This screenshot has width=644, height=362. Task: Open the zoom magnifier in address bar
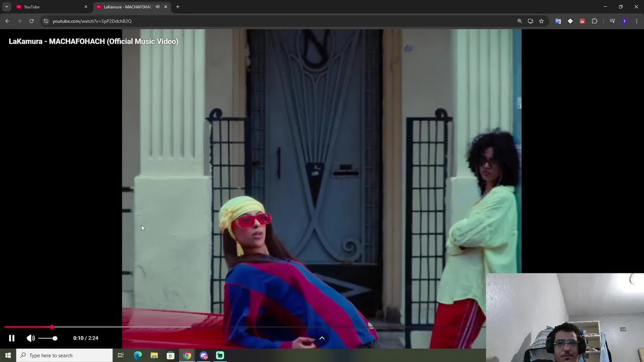point(520,21)
